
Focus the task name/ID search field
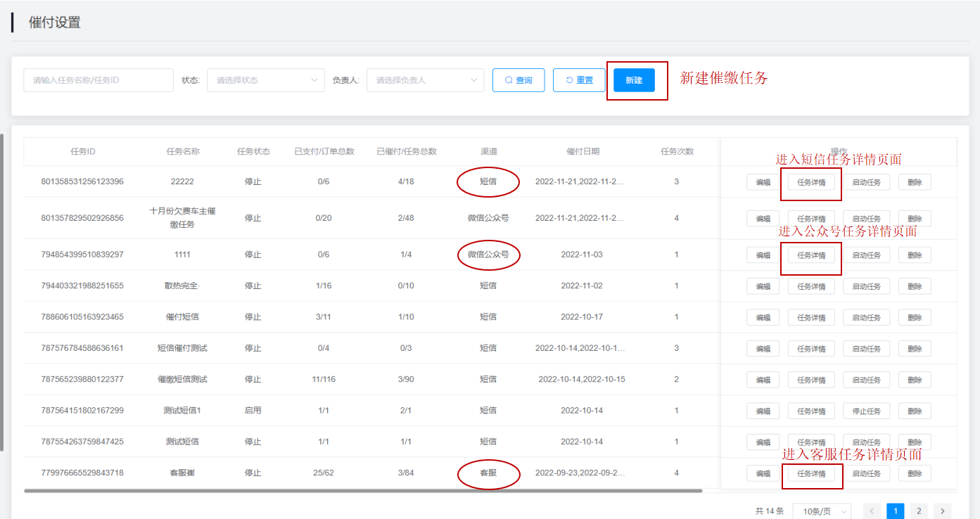tap(98, 80)
